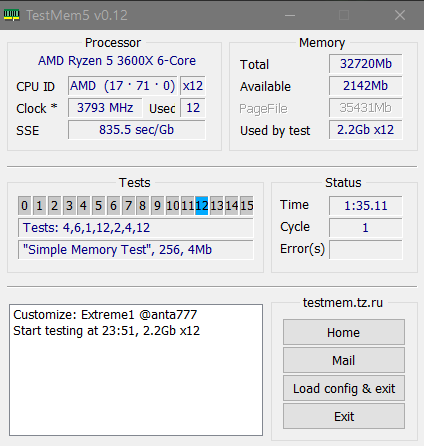Select test number 8 box

[143, 206]
